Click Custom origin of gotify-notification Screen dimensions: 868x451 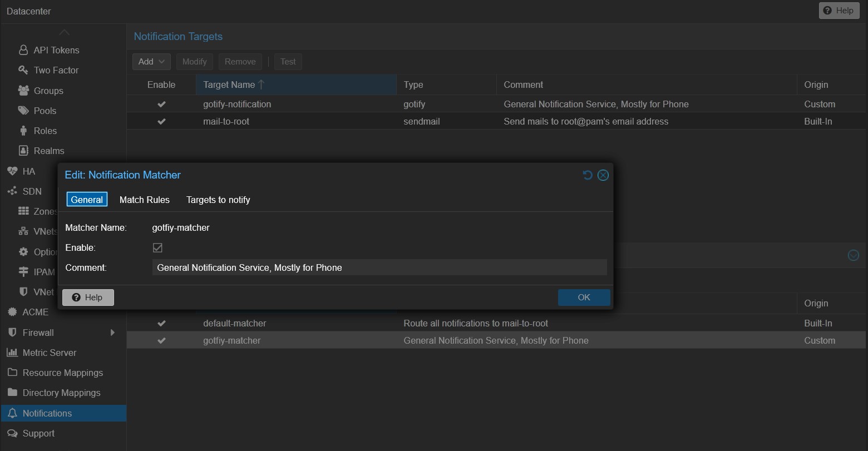(820, 104)
